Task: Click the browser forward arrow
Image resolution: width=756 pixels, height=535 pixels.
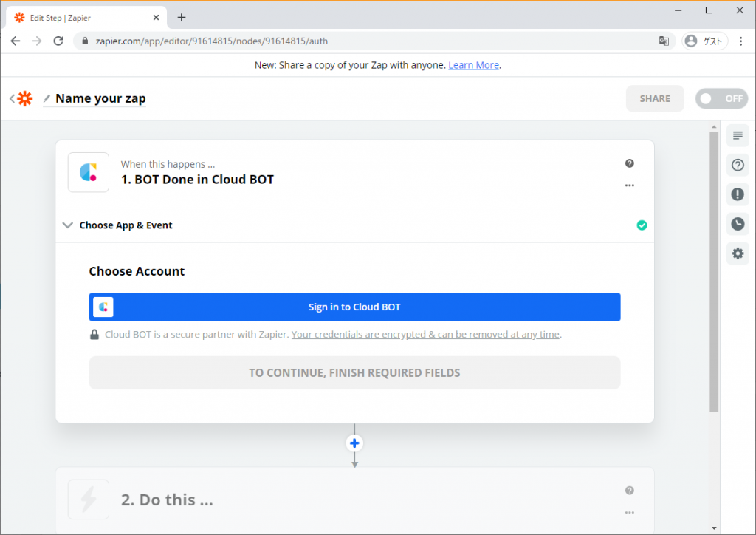Action: (x=37, y=41)
